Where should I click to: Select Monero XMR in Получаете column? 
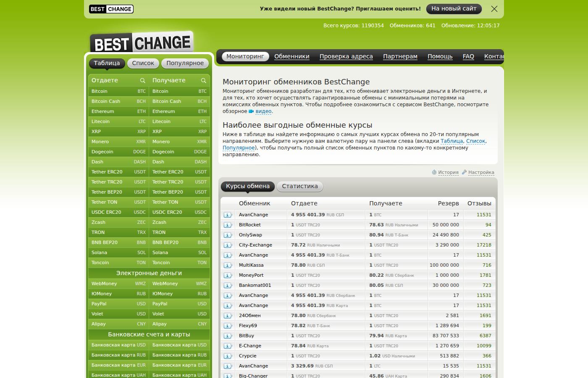coord(179,142)
